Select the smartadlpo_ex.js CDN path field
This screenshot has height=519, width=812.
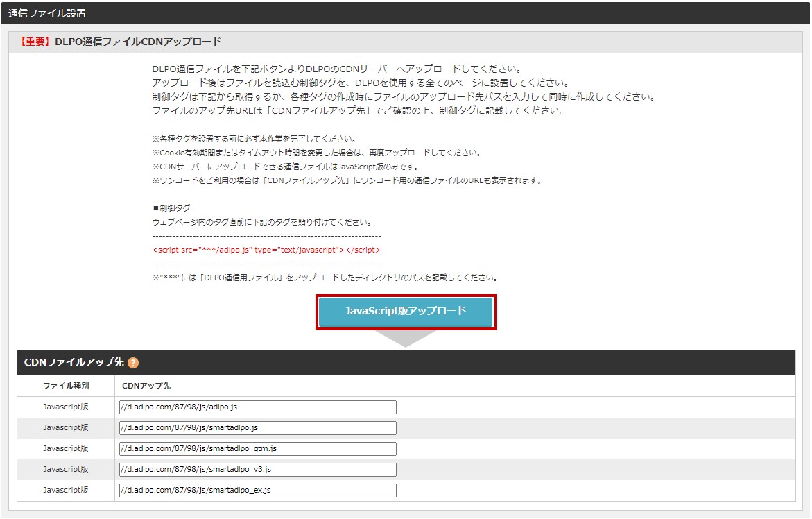[257, 490]
